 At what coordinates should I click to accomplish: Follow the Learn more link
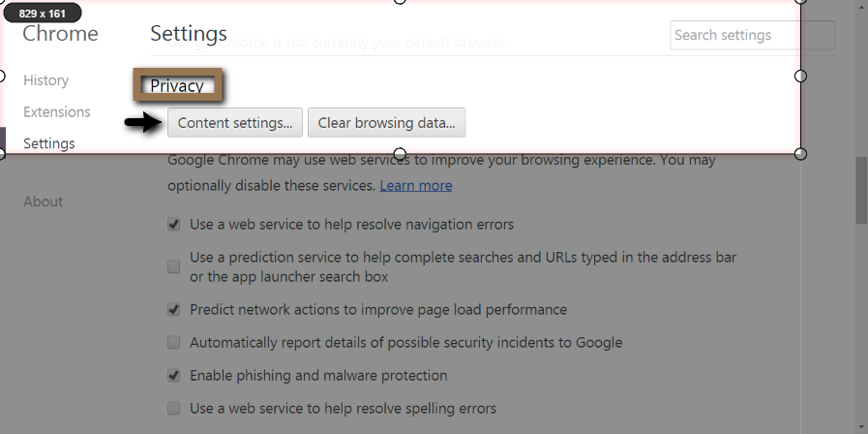point(415,185)
